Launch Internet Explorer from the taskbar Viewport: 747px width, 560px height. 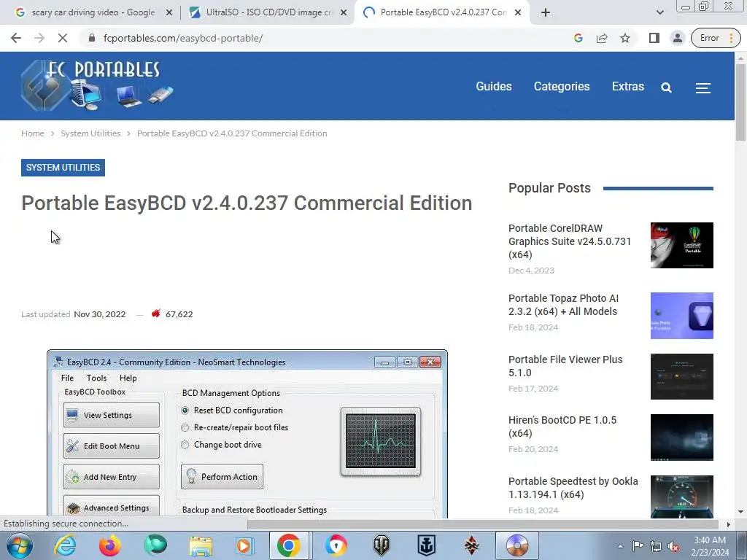(x=65, y=545)
